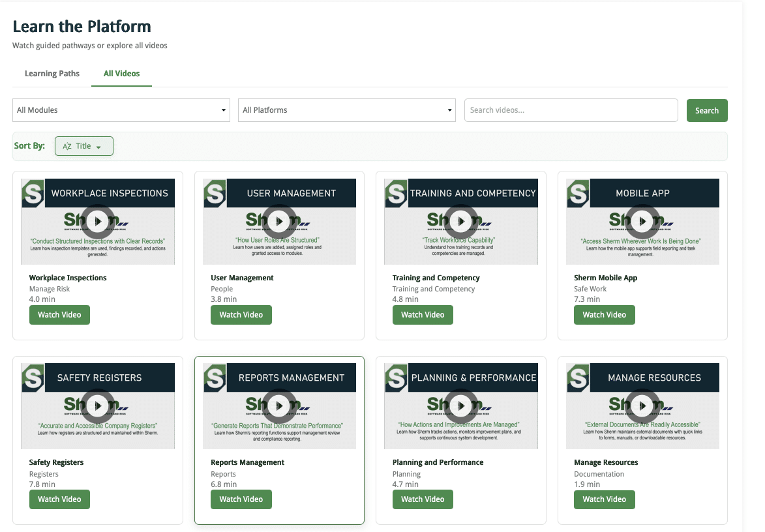This screenshot has width=765, height=532.
Task: Click the 'Safe Work' module label
Action: (x=590, y=289)
